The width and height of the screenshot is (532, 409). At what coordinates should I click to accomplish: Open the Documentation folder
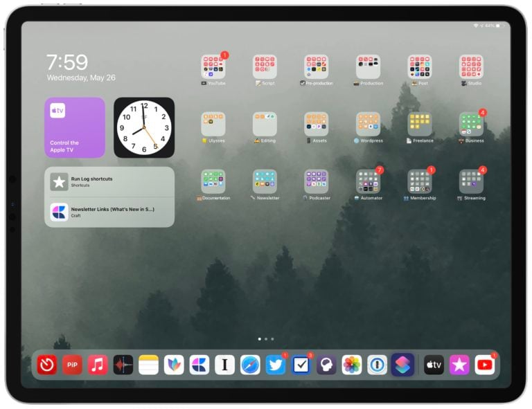tap(213, 181)
